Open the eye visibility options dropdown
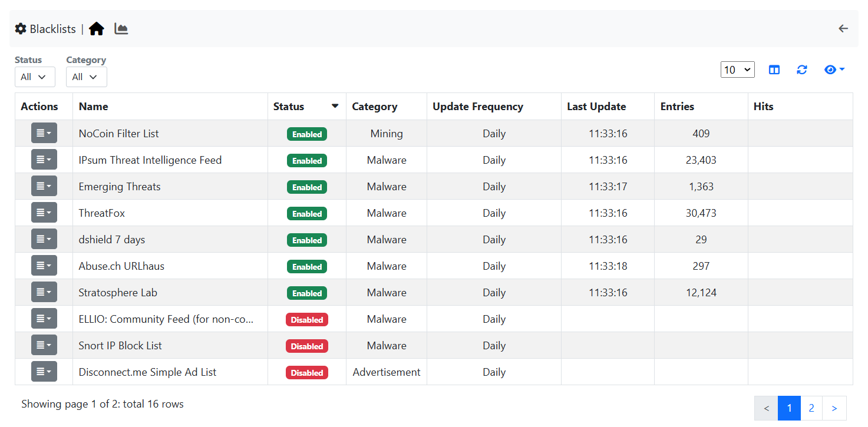 834,70
